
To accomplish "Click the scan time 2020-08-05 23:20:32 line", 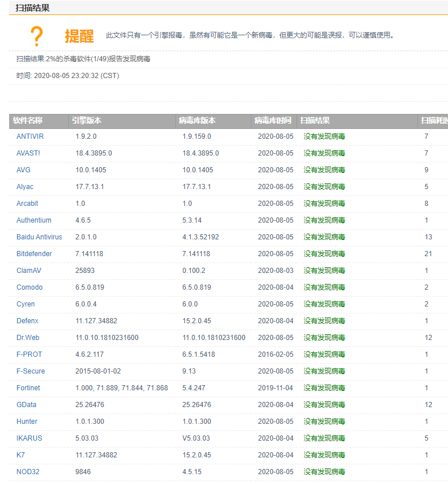I will (x=68, y=76).
